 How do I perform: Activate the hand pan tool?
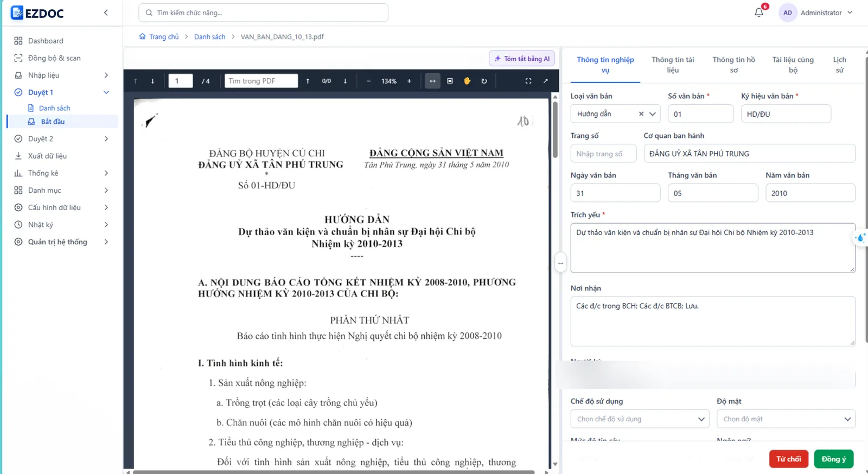point(467,81)
